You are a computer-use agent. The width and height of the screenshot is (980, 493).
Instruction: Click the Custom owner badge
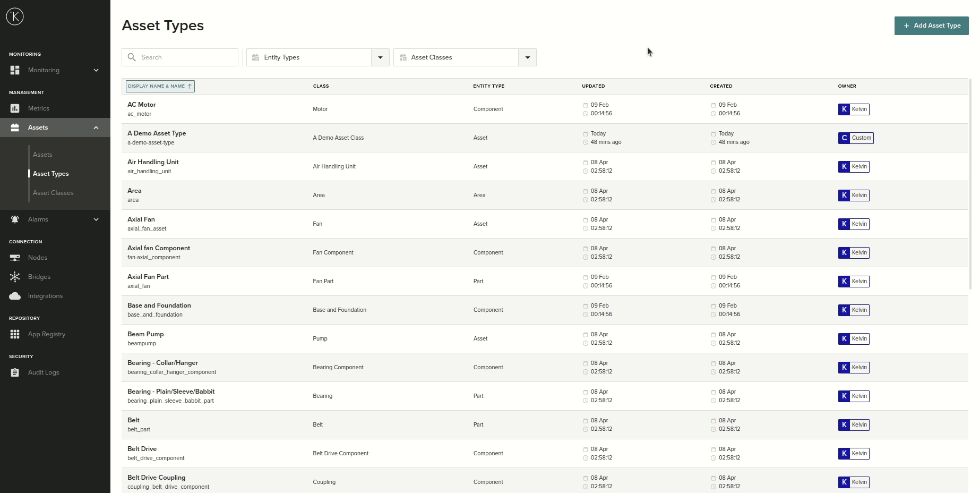click(855, 138)
